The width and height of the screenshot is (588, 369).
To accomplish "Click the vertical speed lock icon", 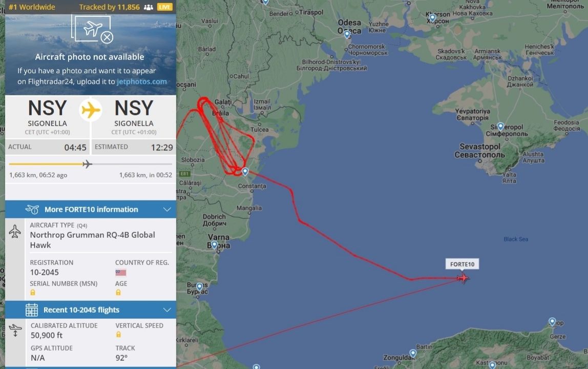I will tap(118, 335).
